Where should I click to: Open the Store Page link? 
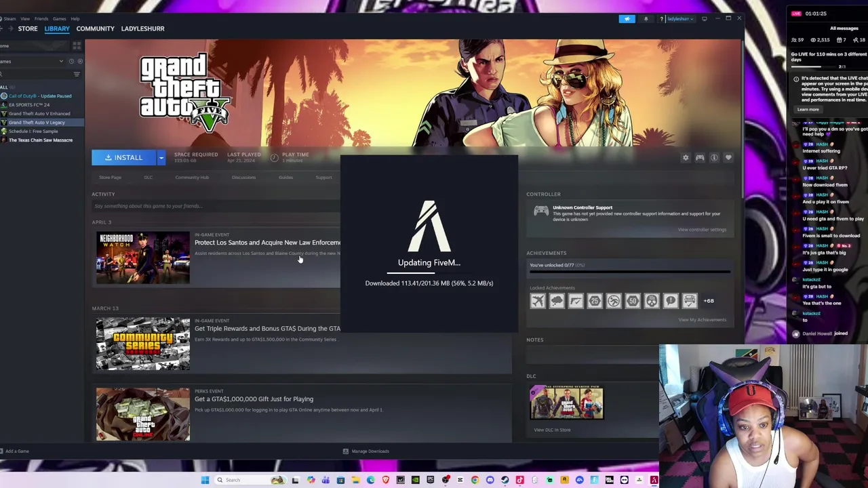[110, 178]
